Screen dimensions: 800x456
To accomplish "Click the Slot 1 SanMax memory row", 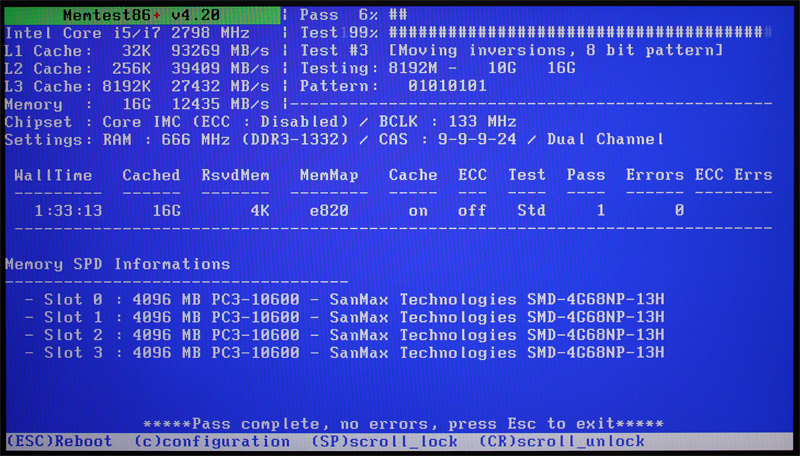I will (x=344, y=317).
